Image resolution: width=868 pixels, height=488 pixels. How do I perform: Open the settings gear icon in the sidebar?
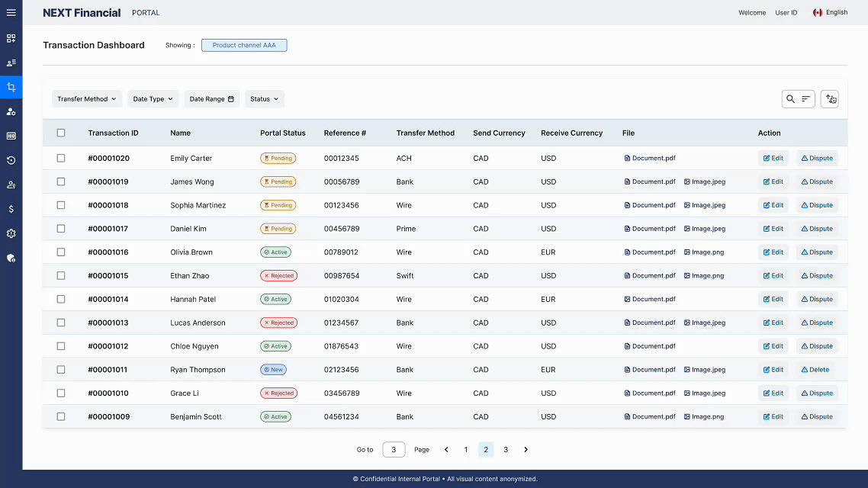pyautogui.click(x=11, y=233)
